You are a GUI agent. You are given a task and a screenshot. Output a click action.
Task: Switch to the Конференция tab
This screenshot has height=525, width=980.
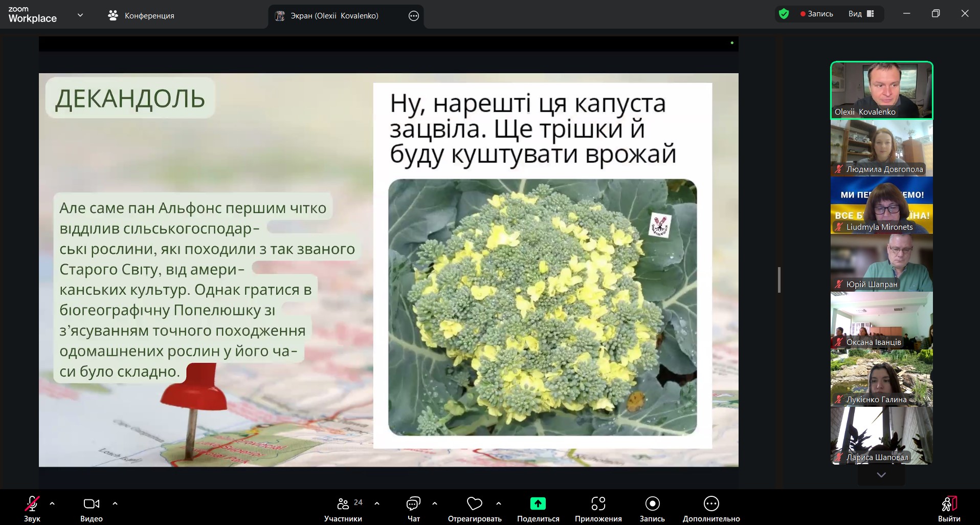[x=141, y=16]
